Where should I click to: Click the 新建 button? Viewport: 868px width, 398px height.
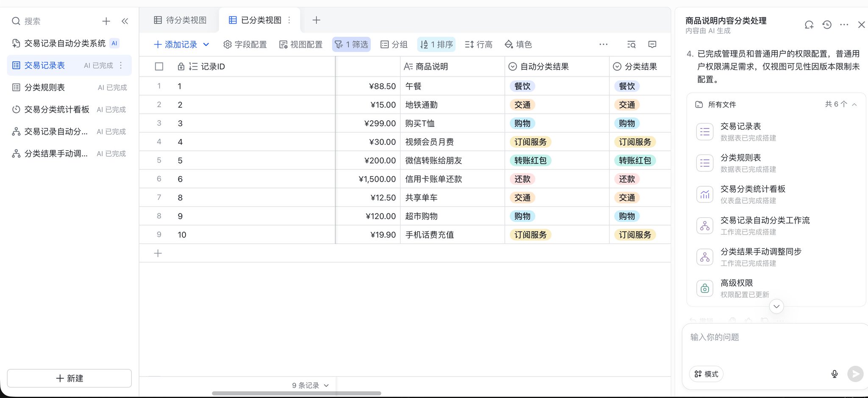[x=70, y=378]
